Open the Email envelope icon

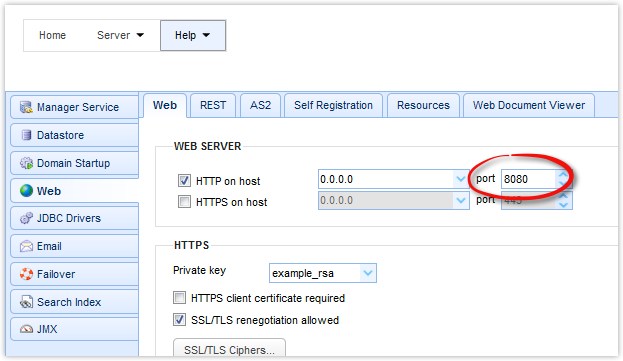coord(26,246)
